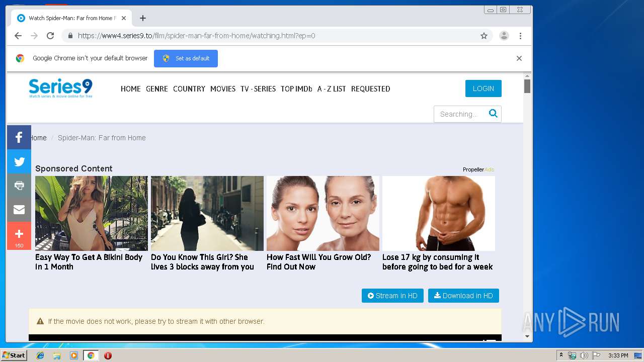
Task: Open Internet Explorer from taskbar
Action: coord(40,355)
